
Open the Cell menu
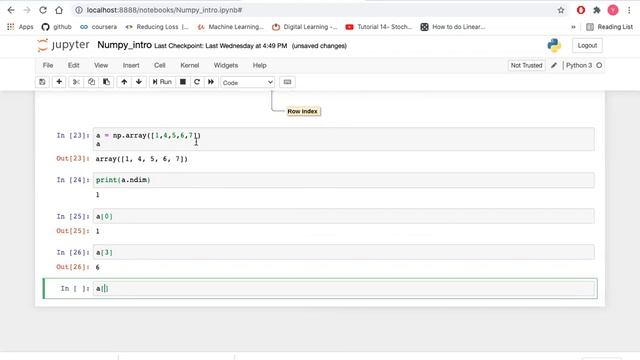point(160,65)
